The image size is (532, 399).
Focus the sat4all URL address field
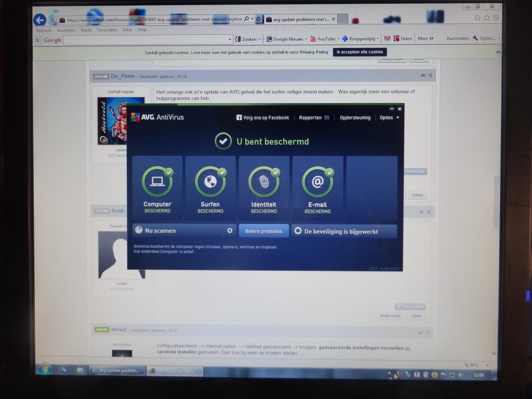(x=154, y=20)
